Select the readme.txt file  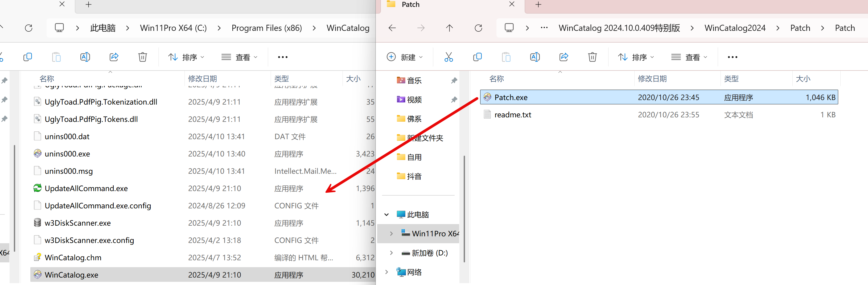tap(512, 115)
